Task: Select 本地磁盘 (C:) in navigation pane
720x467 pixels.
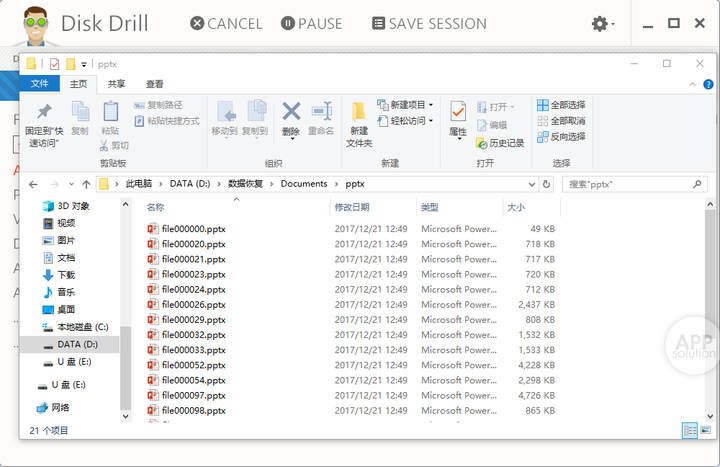Action: [75, 327]
